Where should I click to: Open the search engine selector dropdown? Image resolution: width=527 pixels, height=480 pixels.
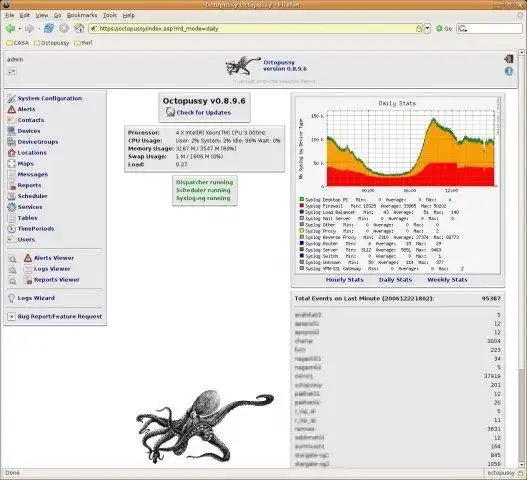point(462,29)
